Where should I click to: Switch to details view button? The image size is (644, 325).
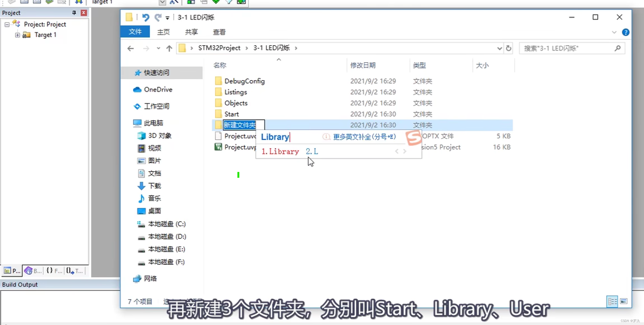pyautogui.click(x=612, y=301)
